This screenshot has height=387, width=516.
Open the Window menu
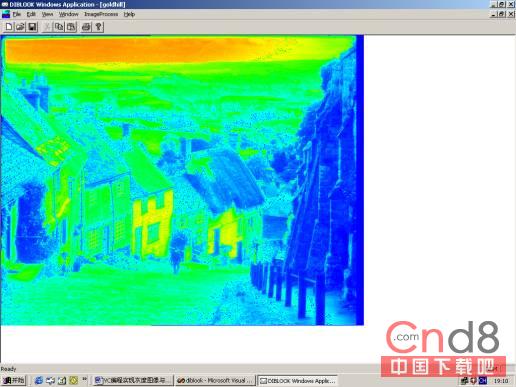coord(68,14)
